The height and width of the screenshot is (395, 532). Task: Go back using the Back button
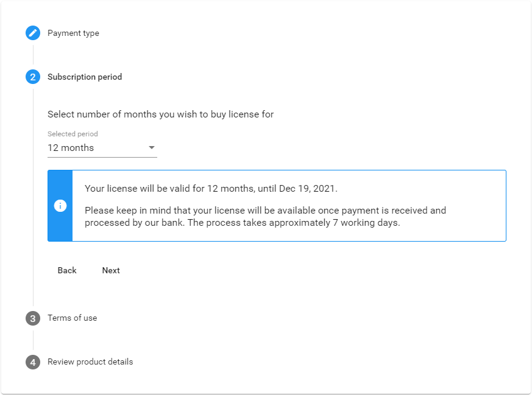[x=67, y=270]
